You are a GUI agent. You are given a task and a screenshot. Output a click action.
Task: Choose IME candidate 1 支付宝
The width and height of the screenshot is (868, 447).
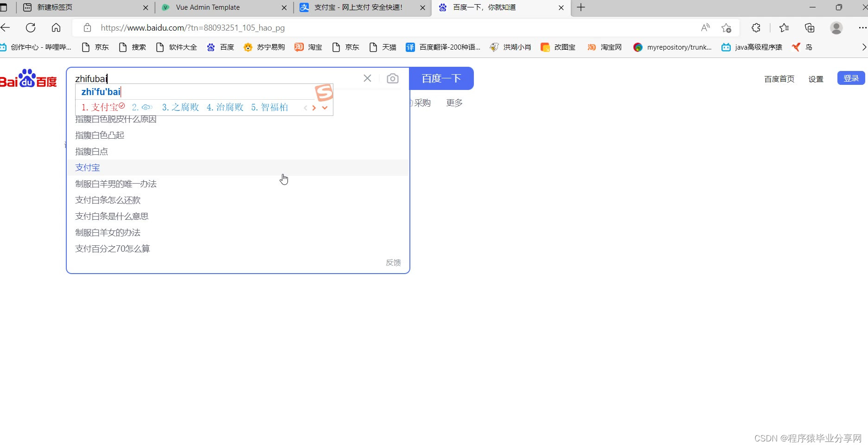click(103, 107)
